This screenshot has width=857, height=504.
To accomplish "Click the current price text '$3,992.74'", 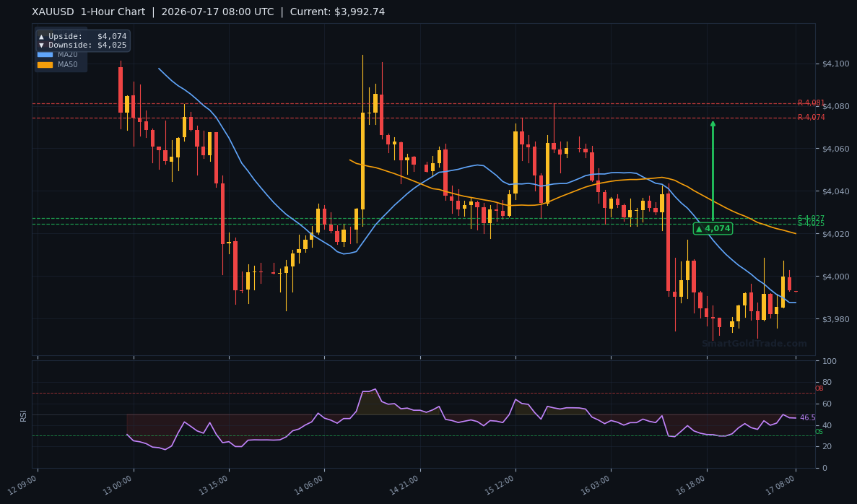I will (x=360, y=12).
